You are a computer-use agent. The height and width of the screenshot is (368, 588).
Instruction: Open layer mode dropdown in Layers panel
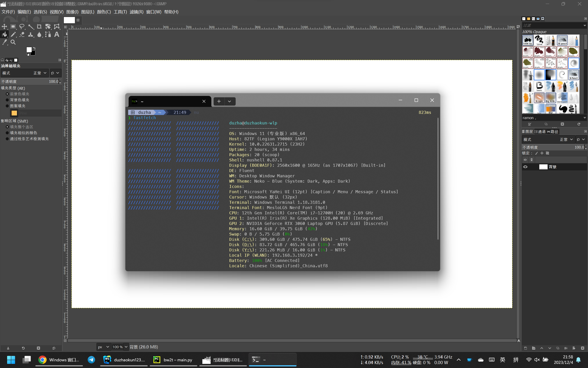pos(548,139)
